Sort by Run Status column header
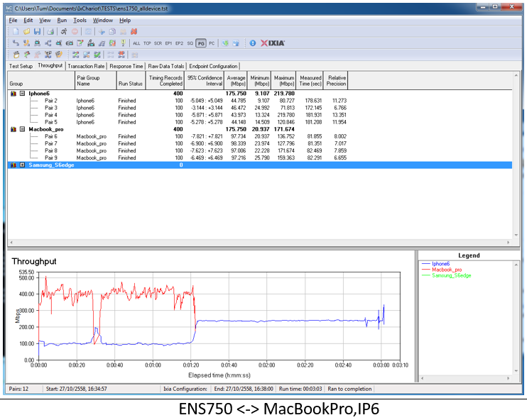527x420 pixels. [131, 81]
